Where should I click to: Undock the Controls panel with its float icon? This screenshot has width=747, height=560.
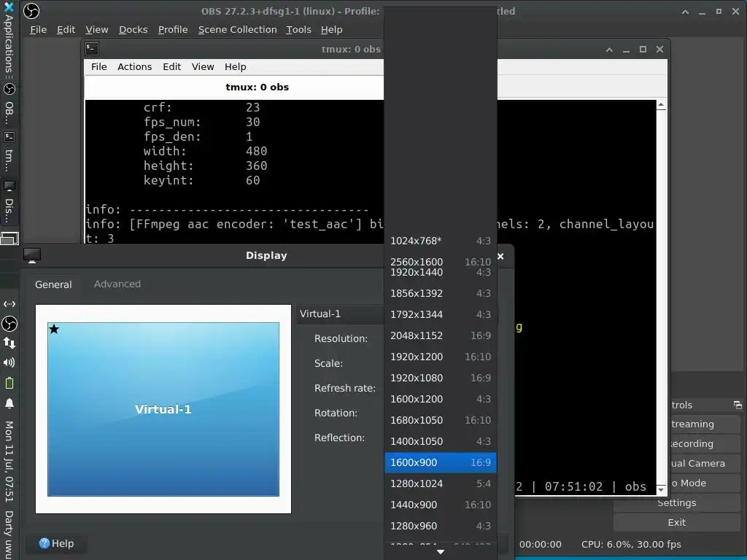(x=738, y=405)
